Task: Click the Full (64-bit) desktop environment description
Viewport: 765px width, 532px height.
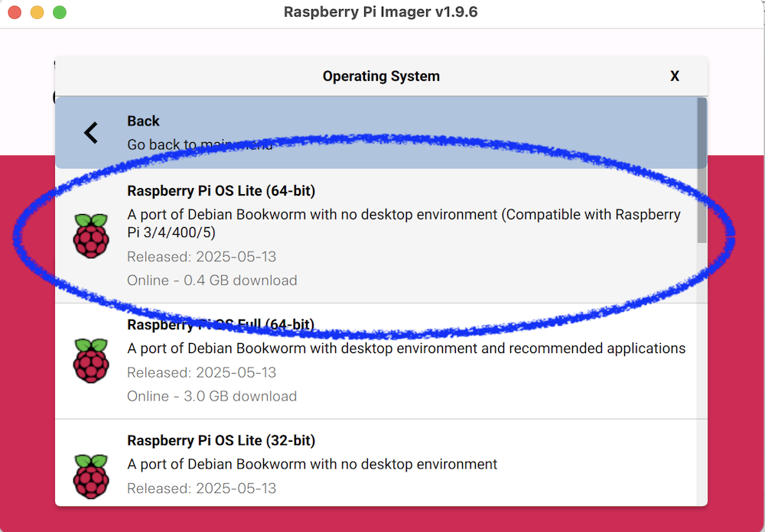Action: pos(406,349)
